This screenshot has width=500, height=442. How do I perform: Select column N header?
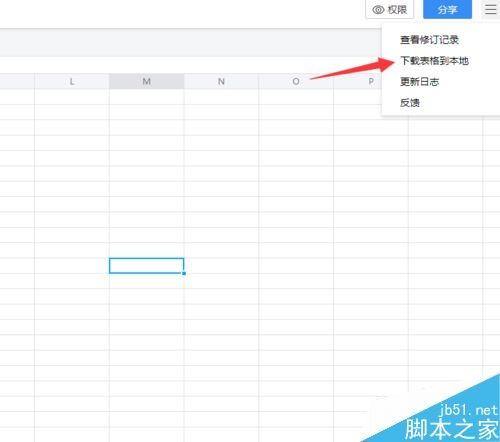221,81
